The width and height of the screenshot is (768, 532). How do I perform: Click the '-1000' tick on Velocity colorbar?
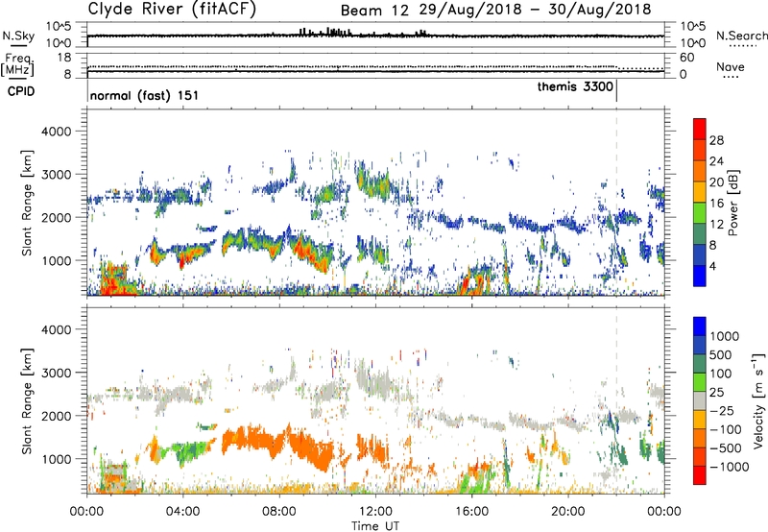[730, 467]
